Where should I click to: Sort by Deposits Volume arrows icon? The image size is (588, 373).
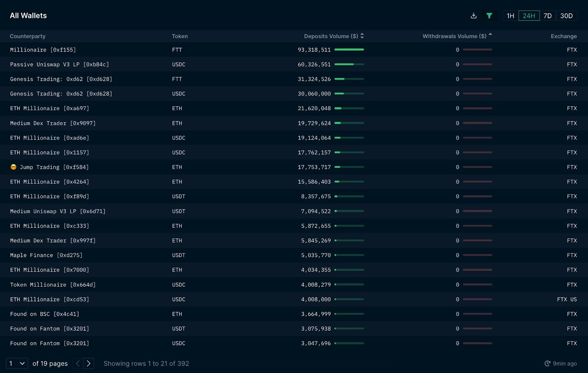click(x=362, y=36)
